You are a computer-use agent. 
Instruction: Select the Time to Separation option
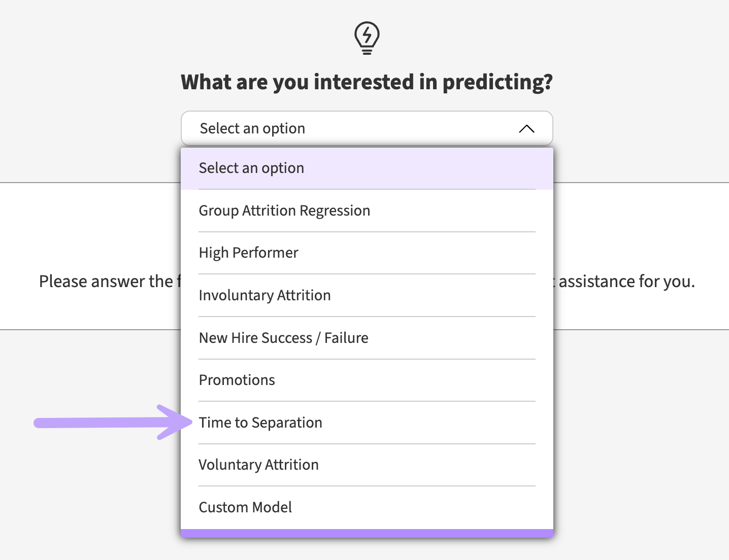pos(367,423)
